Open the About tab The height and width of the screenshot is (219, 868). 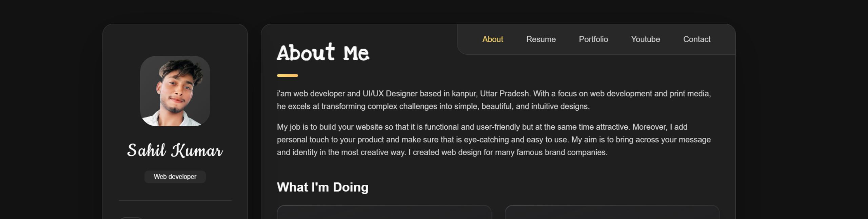[492, 39]
